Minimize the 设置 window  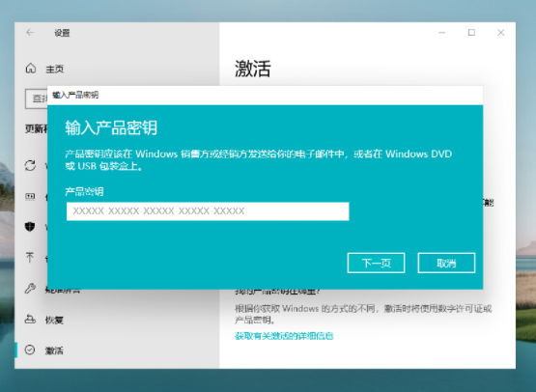(x=442, y=33)
